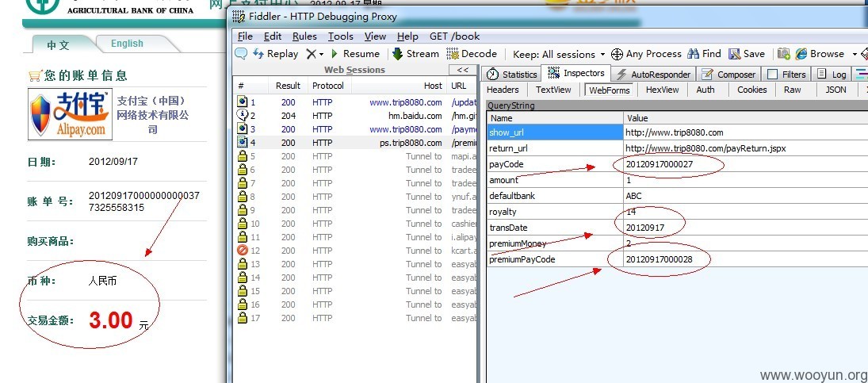Toggle the Decode toolbar option
Screen dimensions: 868x383
472,54
